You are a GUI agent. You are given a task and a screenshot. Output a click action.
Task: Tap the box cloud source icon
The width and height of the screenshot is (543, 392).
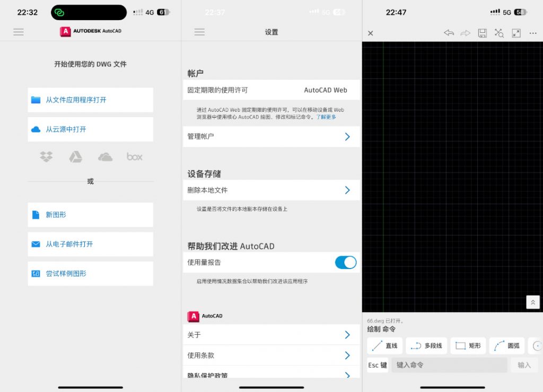[134, 157]
